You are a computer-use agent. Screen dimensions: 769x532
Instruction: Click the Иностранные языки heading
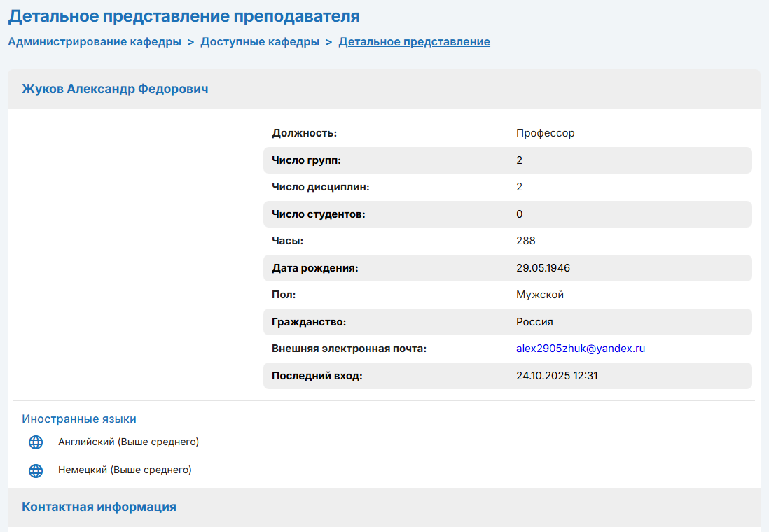[79, 419]
